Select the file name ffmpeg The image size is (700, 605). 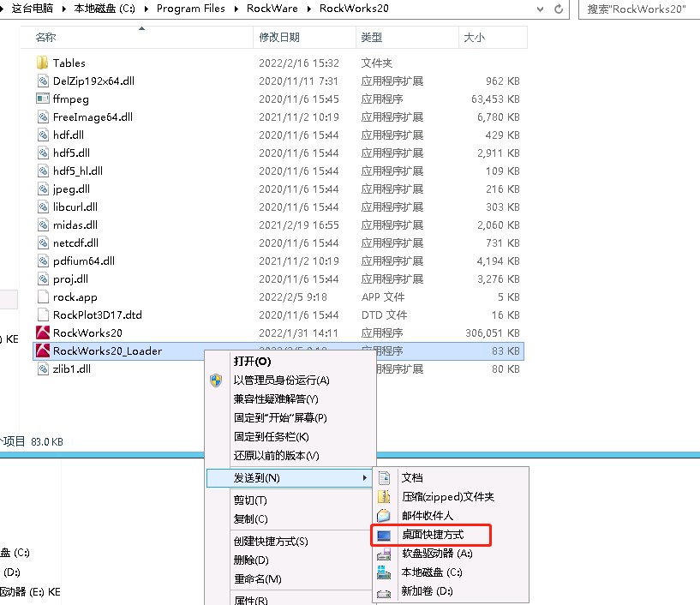coord(71,99)
